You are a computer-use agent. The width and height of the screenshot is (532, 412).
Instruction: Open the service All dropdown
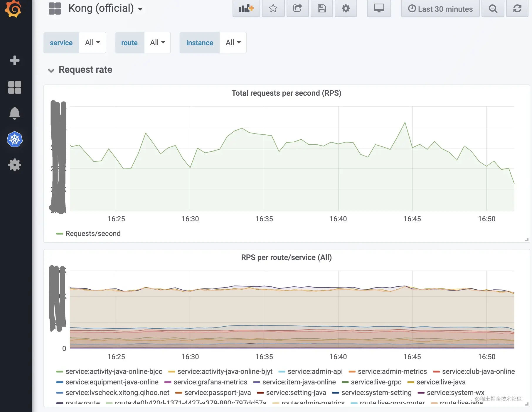point(92,43)
